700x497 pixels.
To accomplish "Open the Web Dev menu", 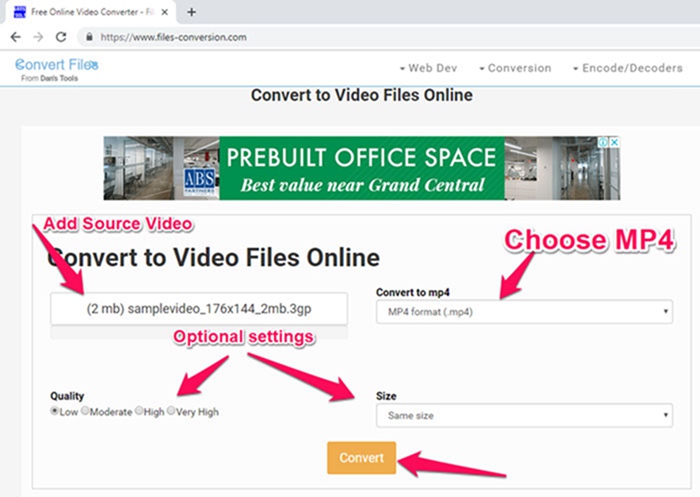I will tap(428, 68).
